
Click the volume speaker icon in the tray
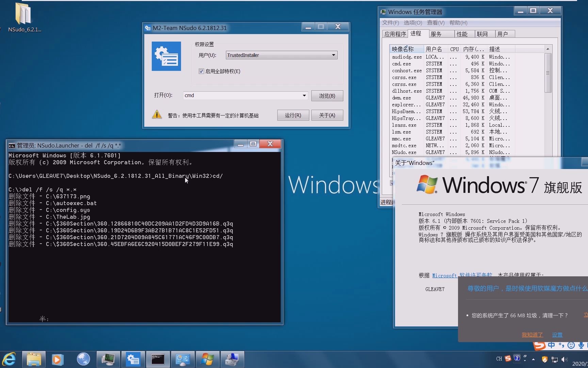[x=565, y=359]
